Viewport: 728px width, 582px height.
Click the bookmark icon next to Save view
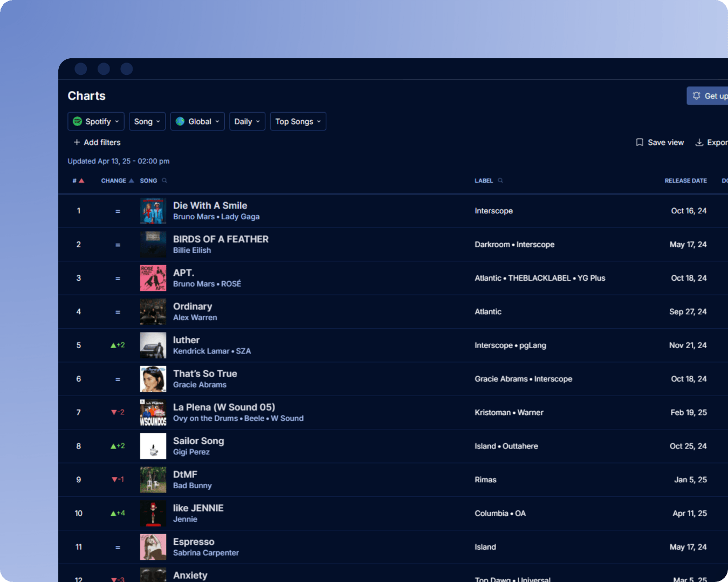(640, 142)
